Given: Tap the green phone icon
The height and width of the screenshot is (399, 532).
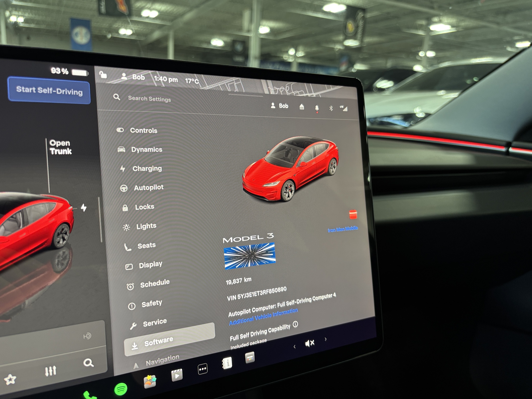Looking at the screenshot, I should pyautogui.click(x=89, y=395).
